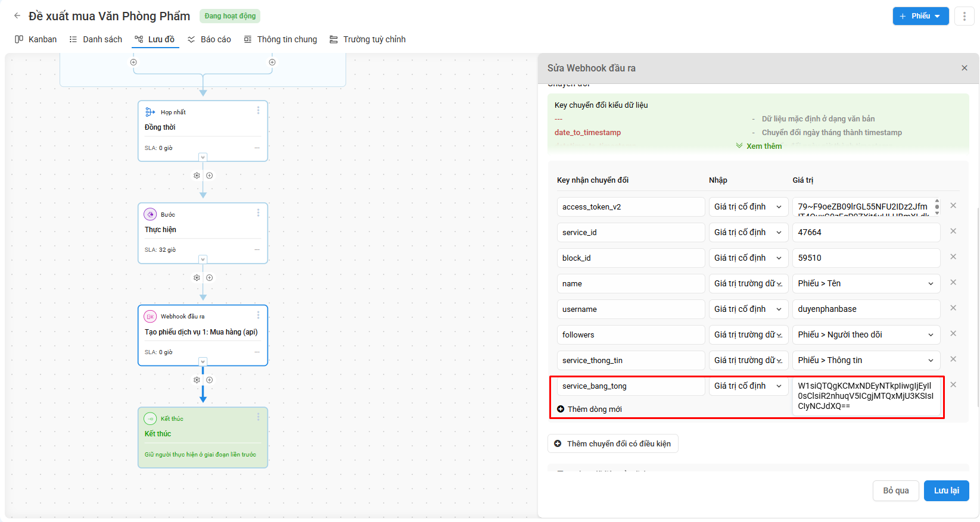Screen dimensions: 980x522
Task: Click gear icon below Hợp nhất node
Action: [197, 176]
